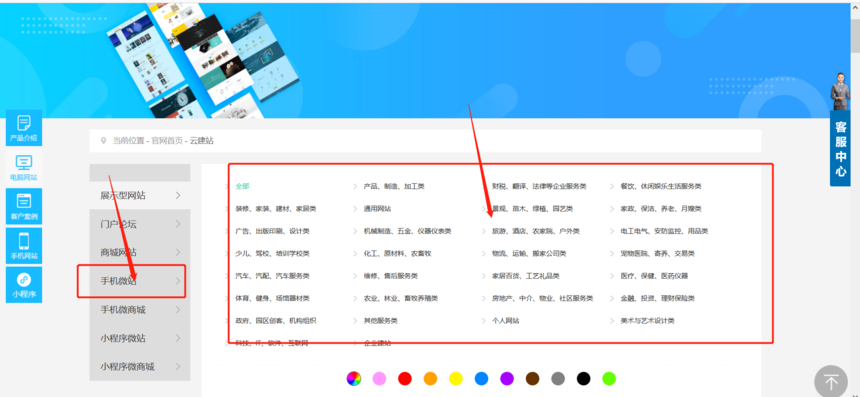Filter by 产品、制造、加工类
This screenshot has width=860, height=397.
(394, 186)
